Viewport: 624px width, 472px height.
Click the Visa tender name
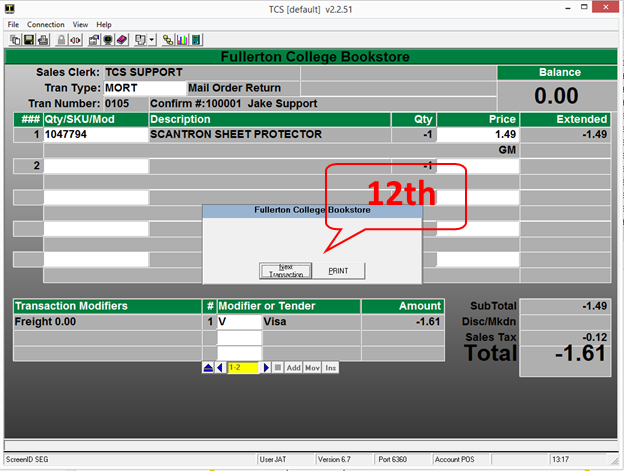[x=275, y=322]
